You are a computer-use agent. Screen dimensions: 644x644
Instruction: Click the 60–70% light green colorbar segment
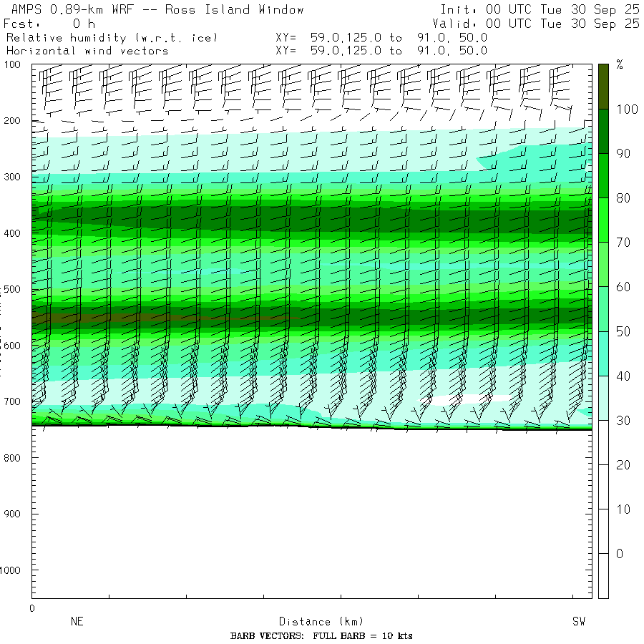point(603,265)
